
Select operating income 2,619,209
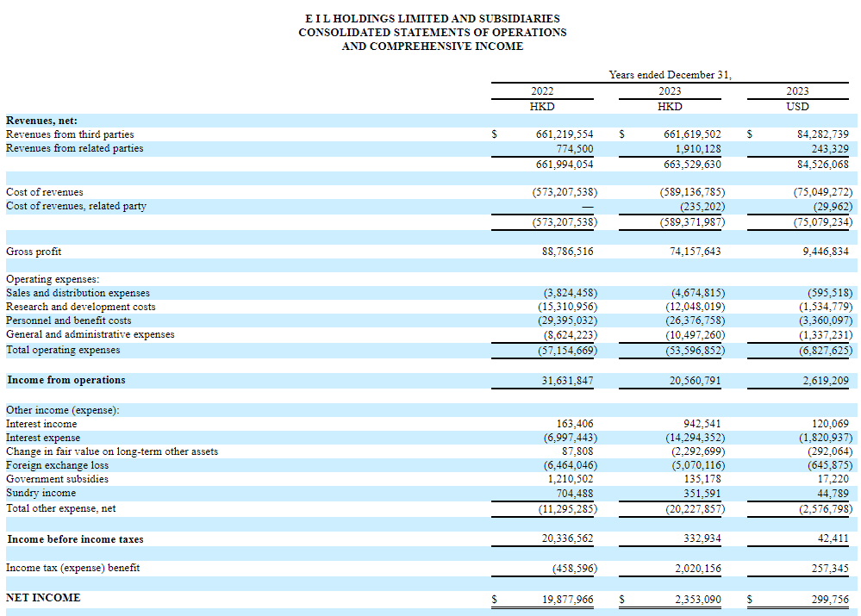[x=826, y=381]
